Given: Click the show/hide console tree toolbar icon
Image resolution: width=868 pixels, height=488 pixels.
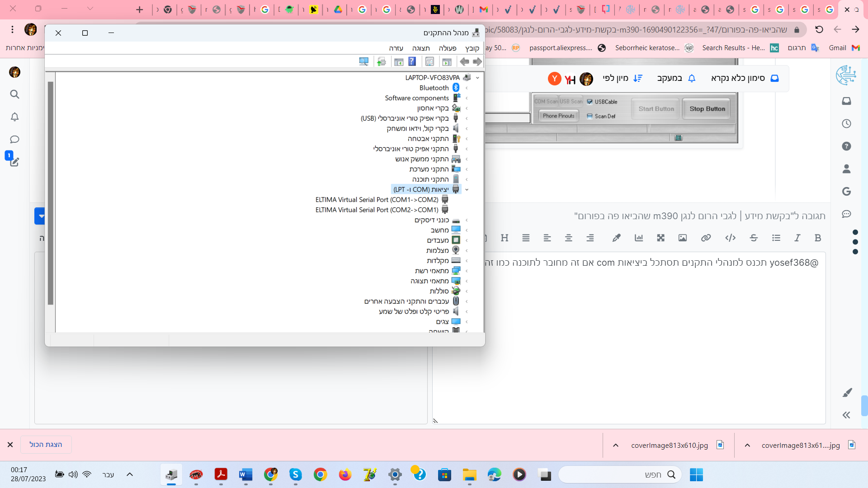Looking at the screenshot, I should pyautogui.click(x=447, y=62).
